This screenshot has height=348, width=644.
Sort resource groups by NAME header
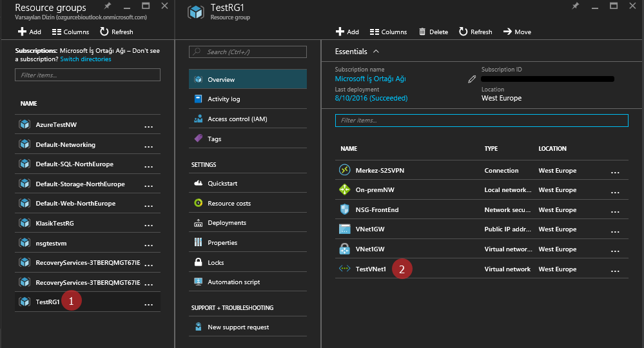pos(29,103)
